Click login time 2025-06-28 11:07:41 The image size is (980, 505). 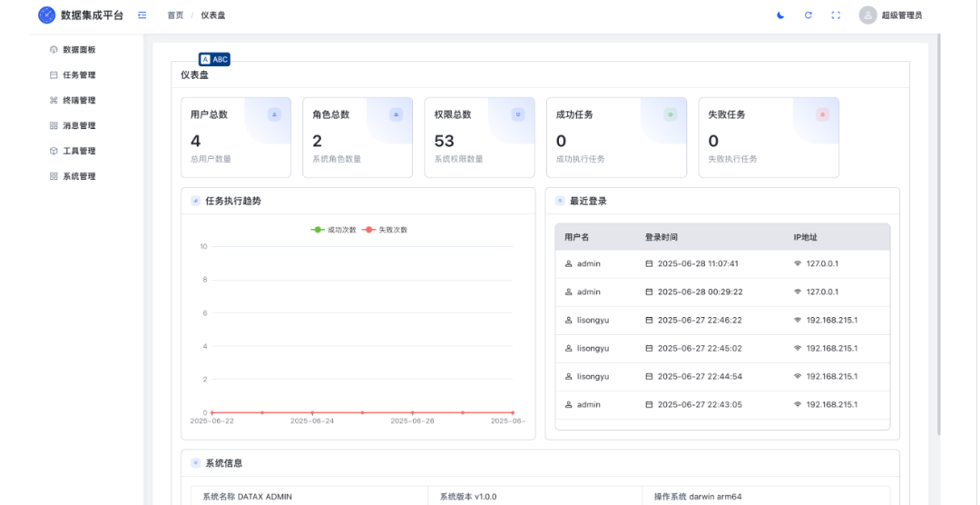tap(698, 263)
